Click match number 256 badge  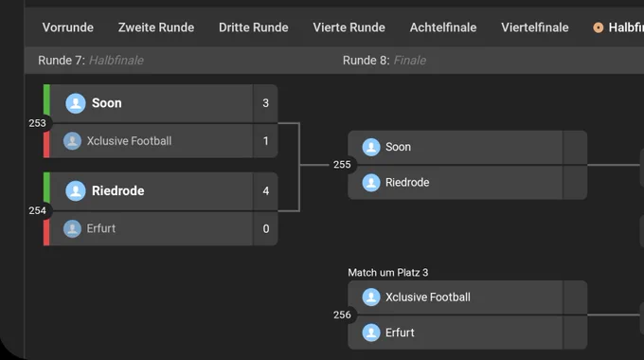342,315
